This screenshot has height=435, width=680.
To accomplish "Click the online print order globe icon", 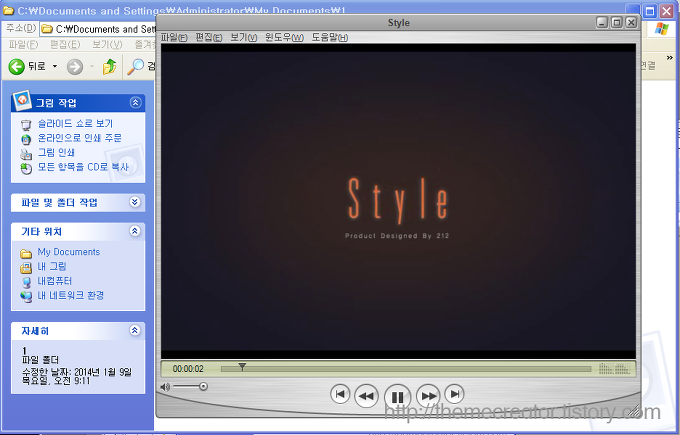I will coord(26,139).
